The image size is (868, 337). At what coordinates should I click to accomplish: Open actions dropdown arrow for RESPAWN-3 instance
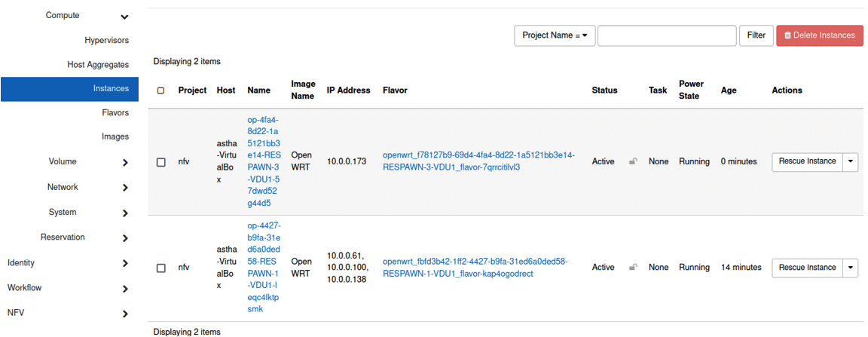tap(851, 161)
